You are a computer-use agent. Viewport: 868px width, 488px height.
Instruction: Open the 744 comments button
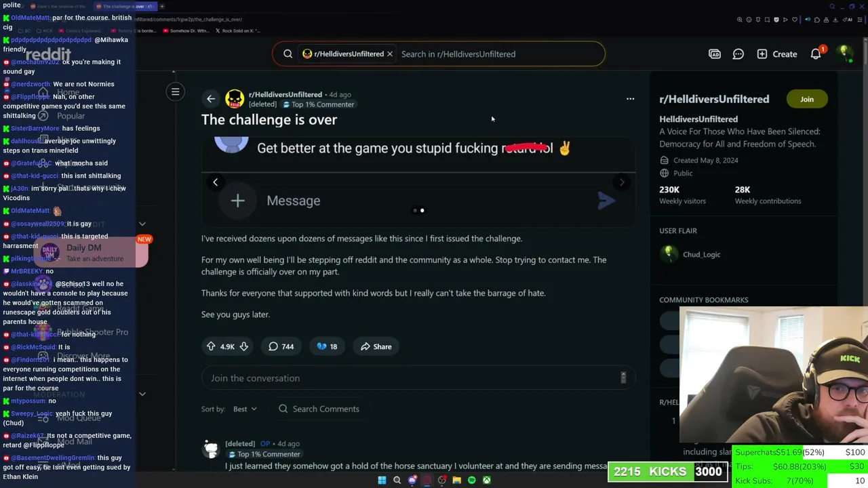click(281, 346)
